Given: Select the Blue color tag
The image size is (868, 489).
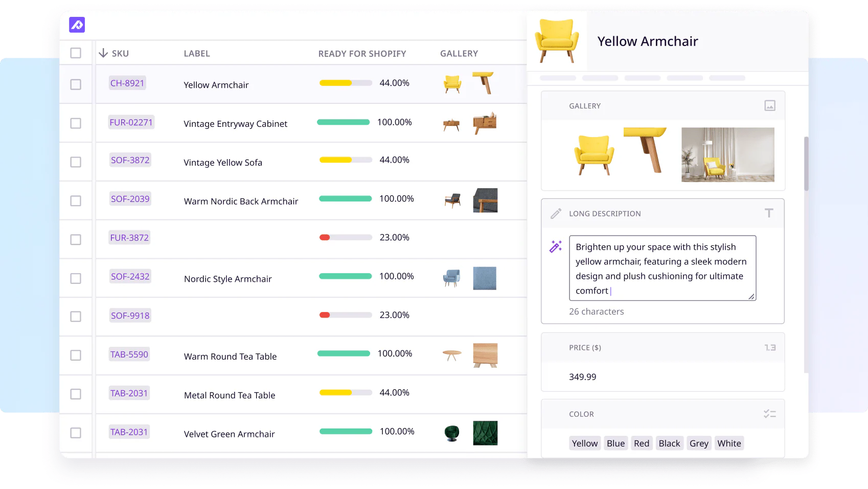Looking at the screenshot, I should [x=615, y=443].
